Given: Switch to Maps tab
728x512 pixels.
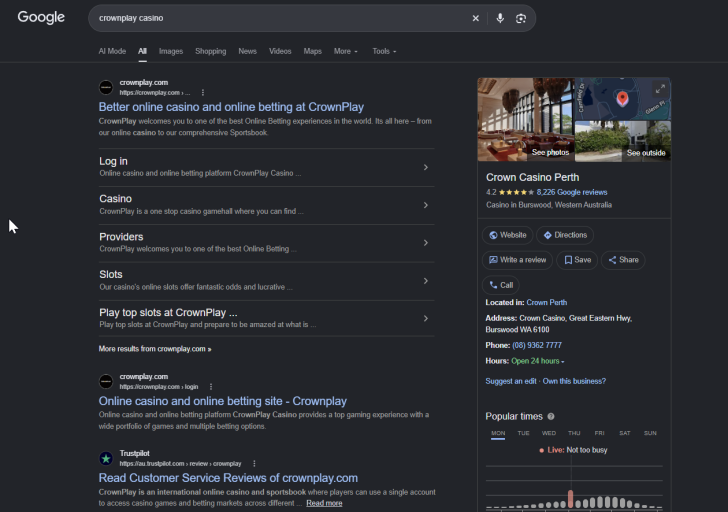Looking at the screenshot, I should click(x=312, y=51).
